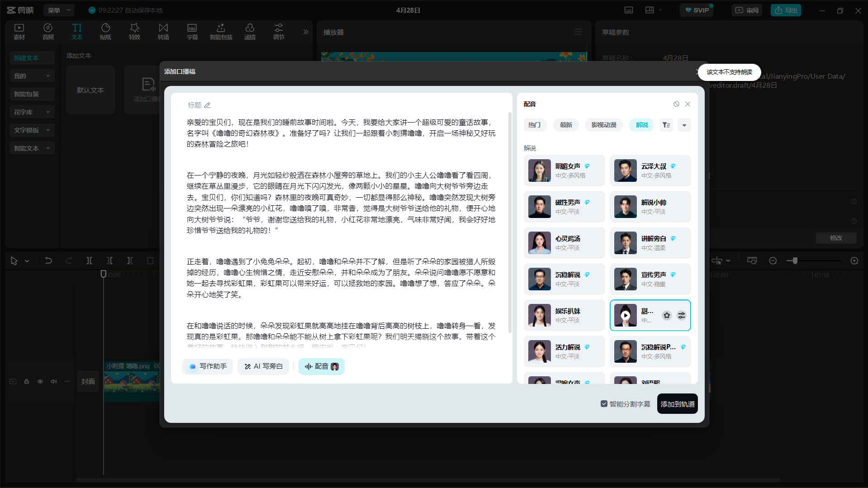The height and width of the screenshot is (488, 868).
Task: Toggle 智能分割字幕 checkbox
Action: point(604,403)
